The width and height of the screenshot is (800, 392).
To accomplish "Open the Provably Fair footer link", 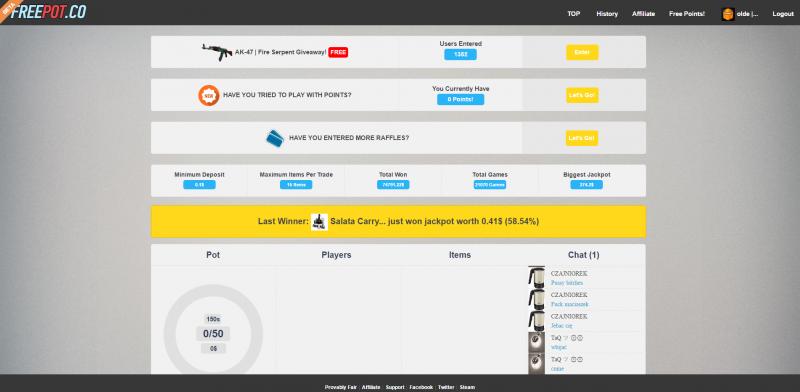I will (x=341, y=387).
